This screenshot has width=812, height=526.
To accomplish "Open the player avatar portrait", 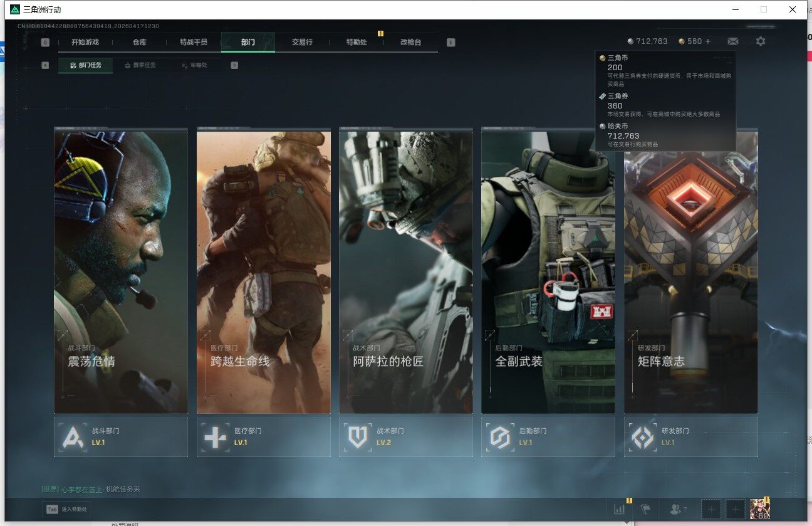I will pos(760,510).
